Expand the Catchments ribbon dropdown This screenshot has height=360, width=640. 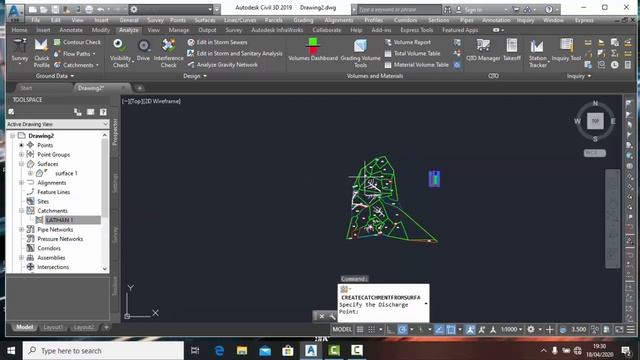pos(97,65)
